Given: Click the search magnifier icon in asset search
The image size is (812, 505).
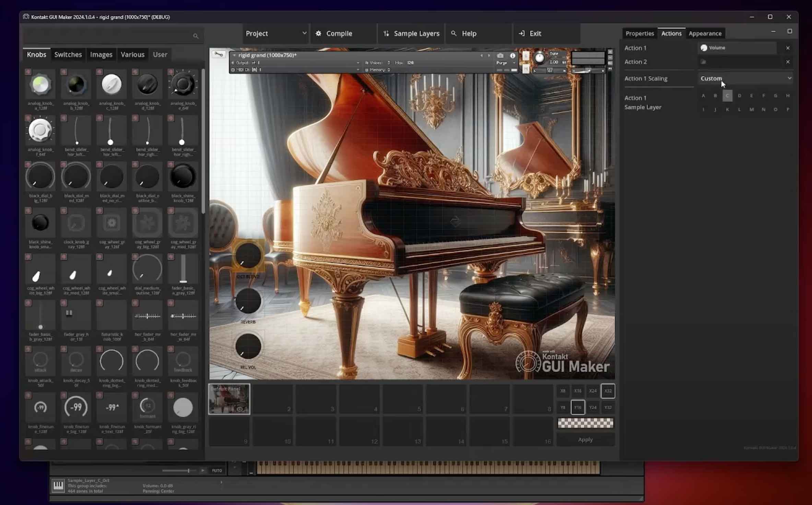Looking at the screenshot, I should pyautogui.click(x=196, y=36).
